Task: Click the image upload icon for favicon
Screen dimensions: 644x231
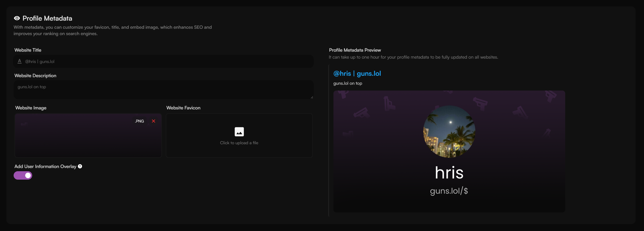Action: click(x=239, y=132)
